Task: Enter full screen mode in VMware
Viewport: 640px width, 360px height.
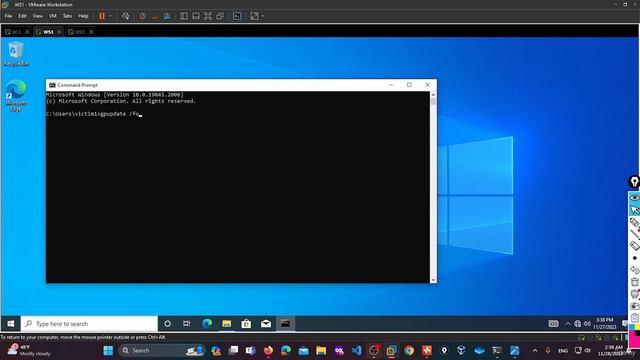Action: (x=208, y=16)
